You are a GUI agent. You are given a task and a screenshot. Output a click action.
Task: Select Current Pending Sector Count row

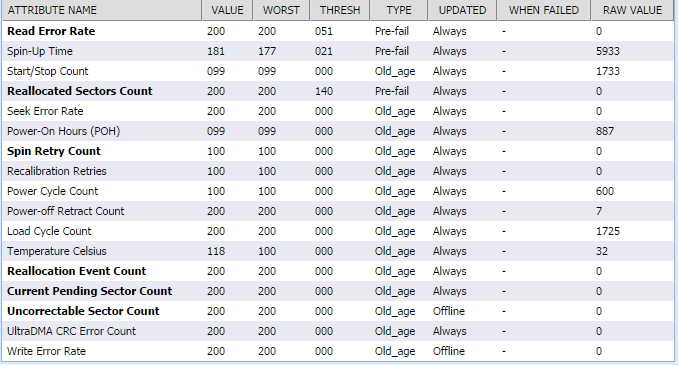(338, 291)
